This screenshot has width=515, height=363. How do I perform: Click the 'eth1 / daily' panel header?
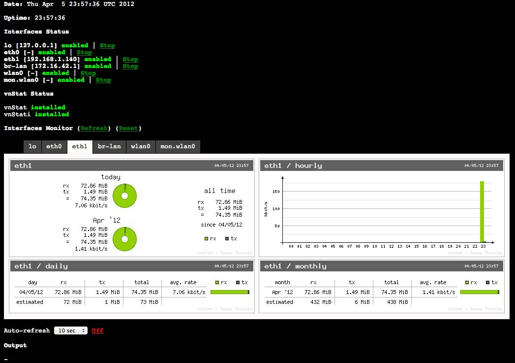tap(132, 266)
